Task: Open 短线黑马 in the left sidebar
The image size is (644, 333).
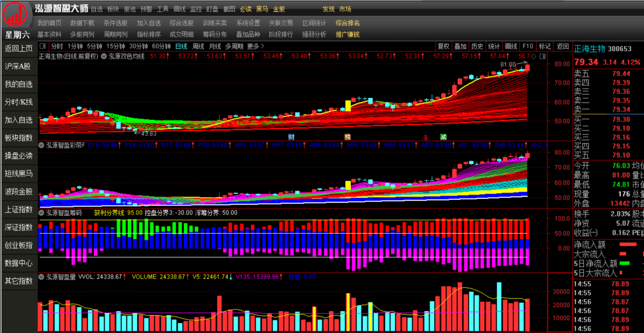Action: point(19,174)
